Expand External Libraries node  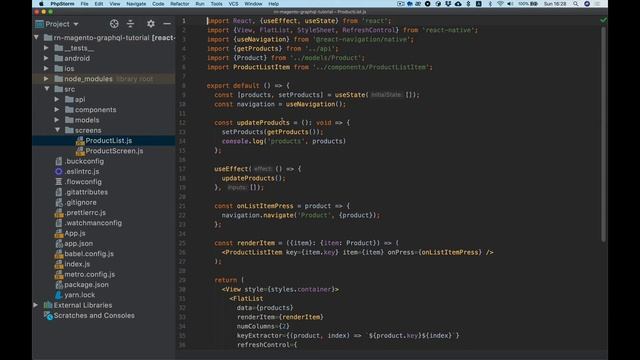[x=36, y=305]
